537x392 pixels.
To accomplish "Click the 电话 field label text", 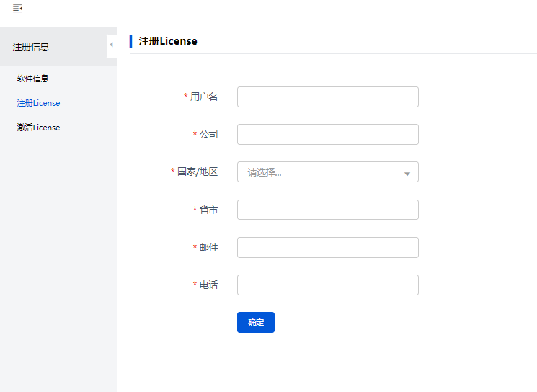I will (208, 285).
